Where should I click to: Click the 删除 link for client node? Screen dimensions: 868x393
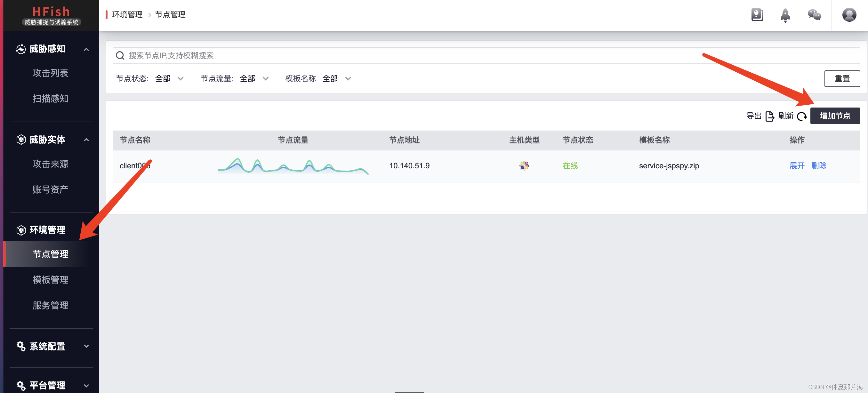click(818, 166)
